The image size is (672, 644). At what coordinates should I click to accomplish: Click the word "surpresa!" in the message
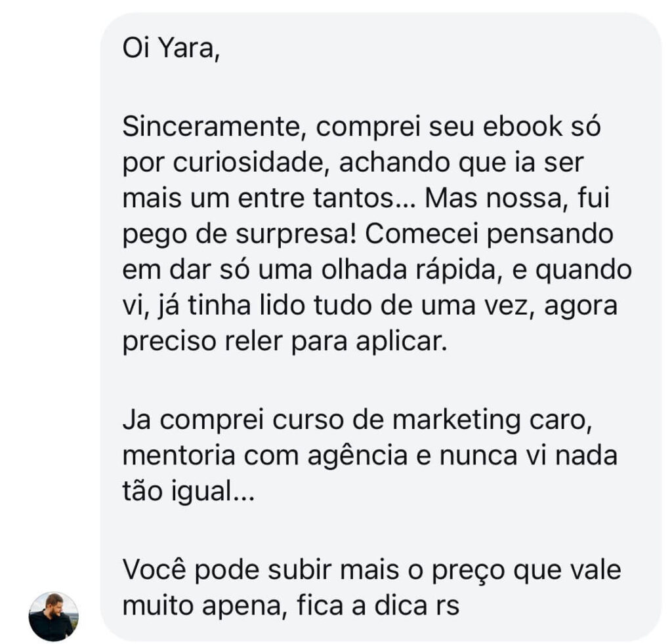(x=297, y=235)
